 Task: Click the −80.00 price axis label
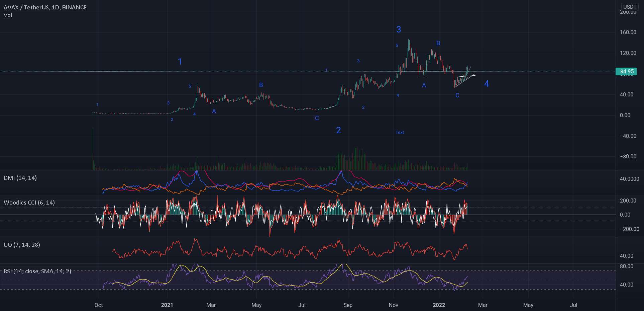[x=628, y=157]
